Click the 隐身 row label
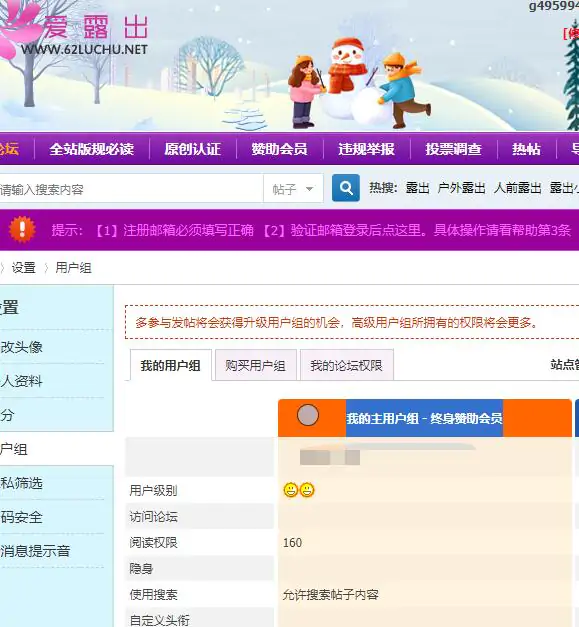Viewport: 579px width, 627px height. [x=141, y=568]
